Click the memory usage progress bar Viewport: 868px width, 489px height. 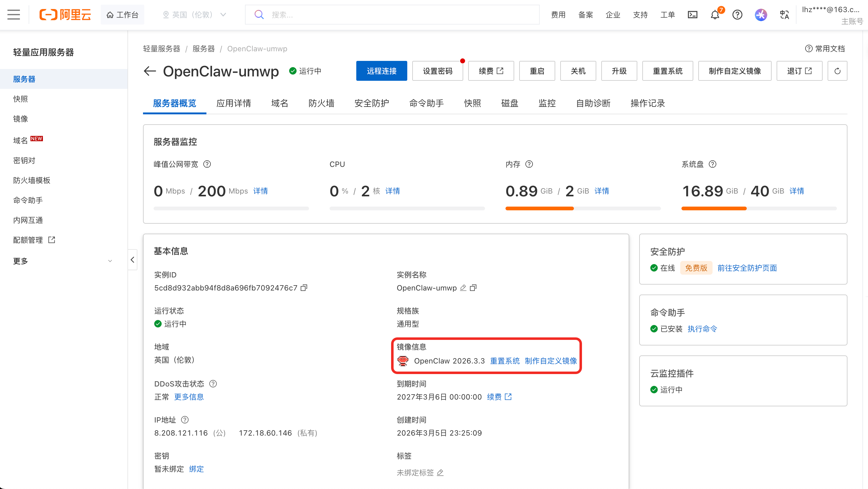583,208
